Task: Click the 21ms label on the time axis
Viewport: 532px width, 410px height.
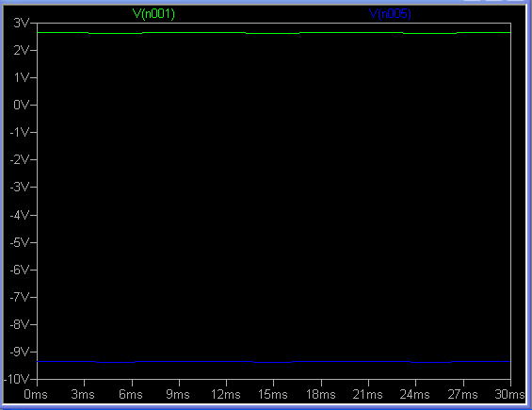Action: pyautogui.click(x=367, y=394)
